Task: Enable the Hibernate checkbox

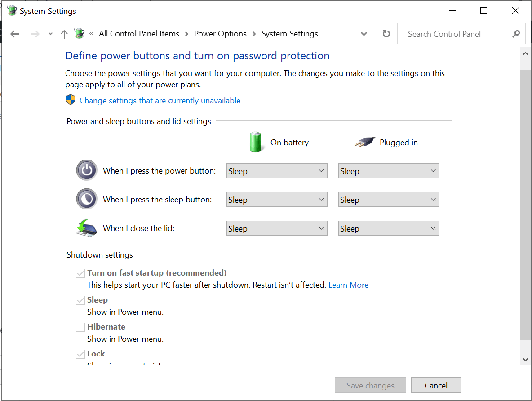Action: click(x=80, y=327)
